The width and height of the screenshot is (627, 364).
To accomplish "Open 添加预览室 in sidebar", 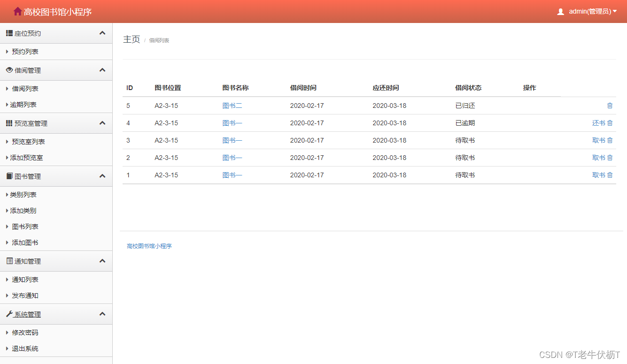I will pos(26,158).
